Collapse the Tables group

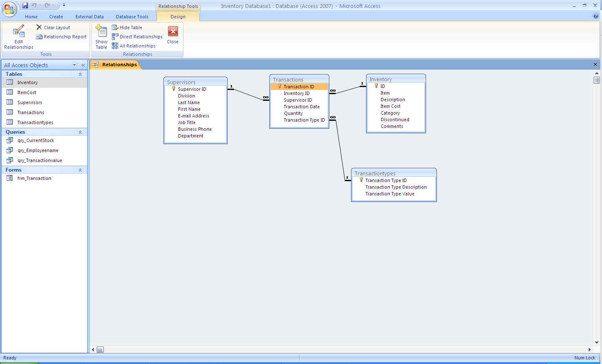click(80, 74)
